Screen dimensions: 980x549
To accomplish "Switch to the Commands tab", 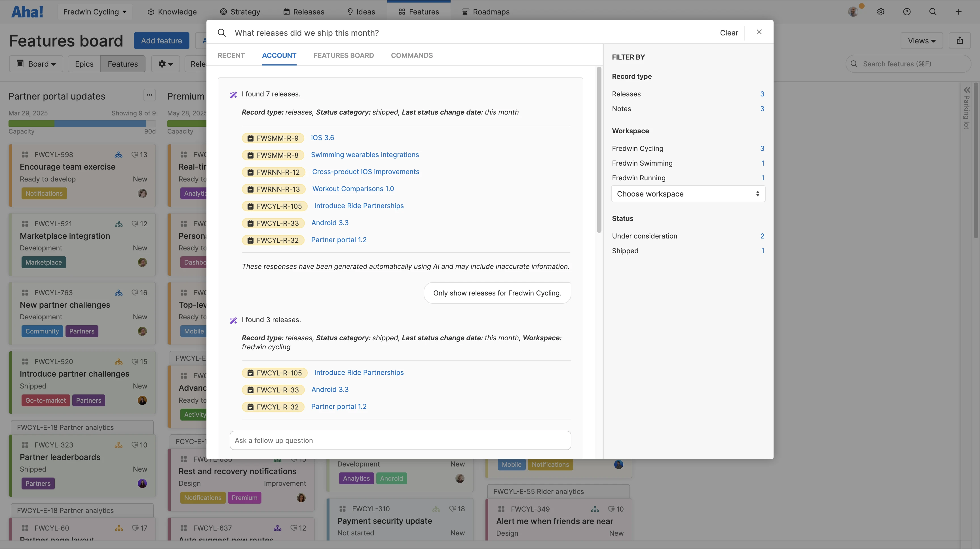I will tap(412, 56).
